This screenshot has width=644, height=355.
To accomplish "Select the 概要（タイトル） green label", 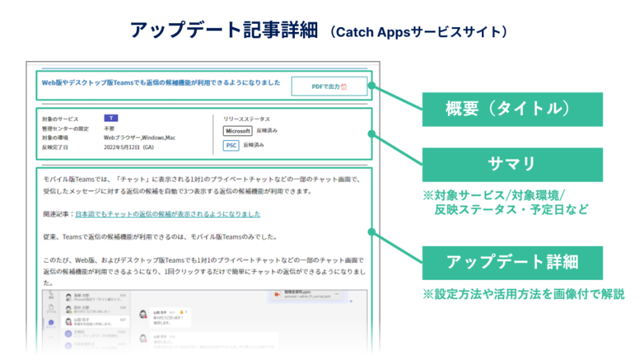I will tap(512, 109).
